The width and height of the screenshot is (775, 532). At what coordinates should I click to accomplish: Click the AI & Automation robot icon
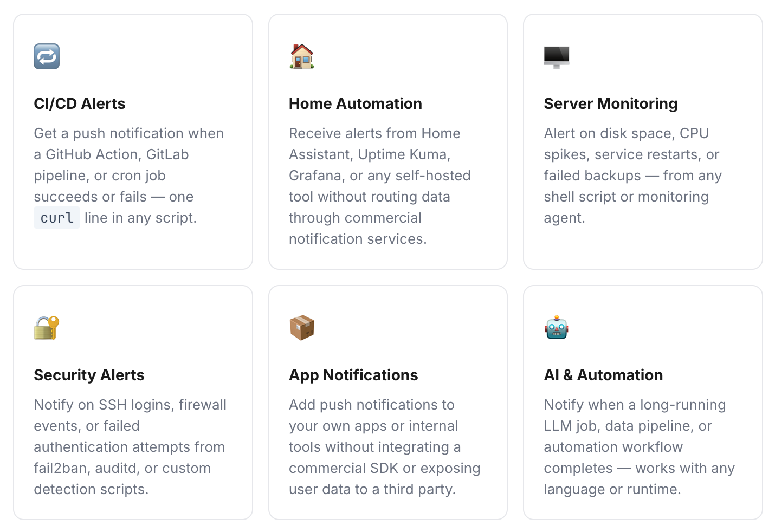(556, 328)
